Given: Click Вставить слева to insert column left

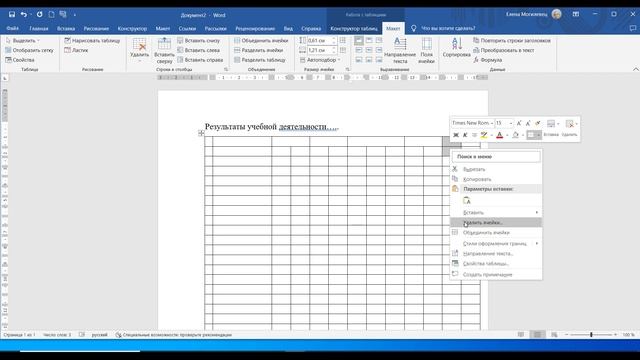Looking at the screenshot, I should (x=198, y=50).
